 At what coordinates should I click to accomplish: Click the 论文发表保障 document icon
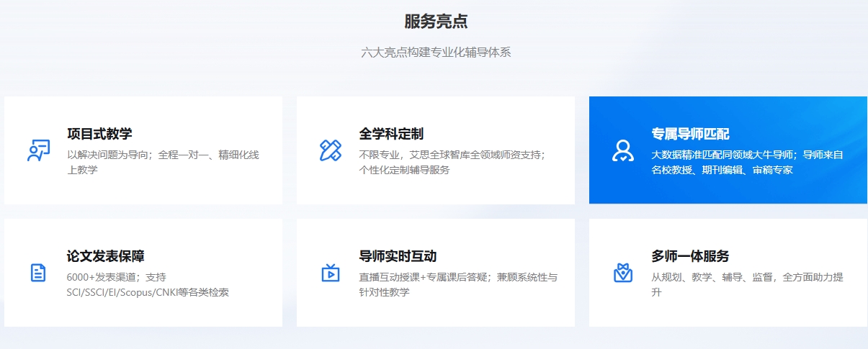click(x=38, y=273)
